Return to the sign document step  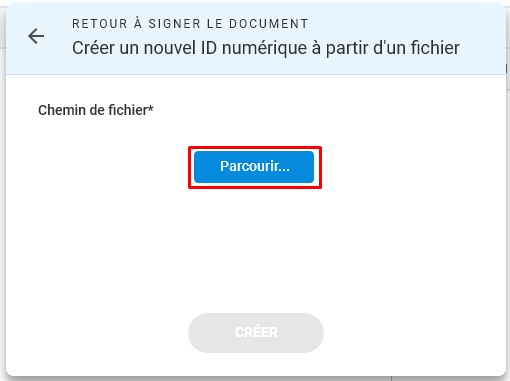190,24
